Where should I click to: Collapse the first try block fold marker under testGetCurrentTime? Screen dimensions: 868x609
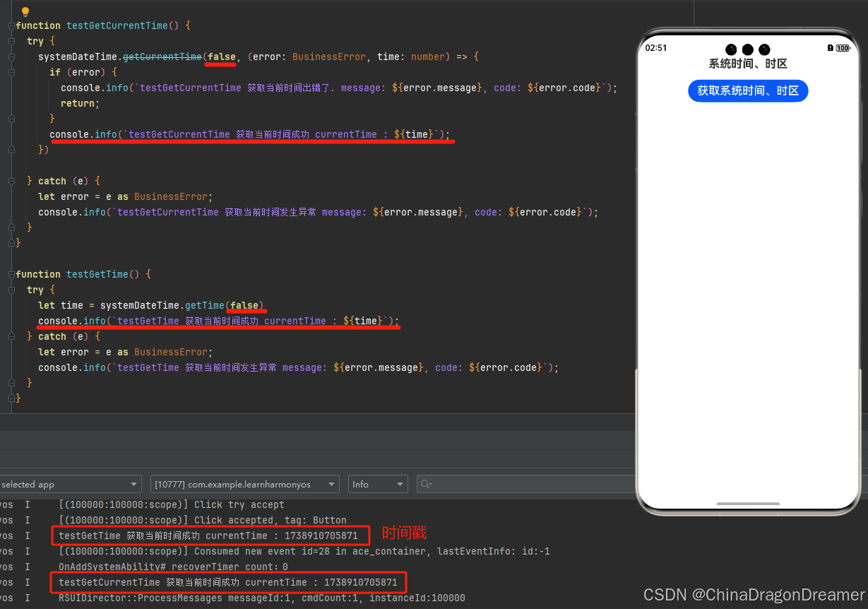tap(11, 41)
